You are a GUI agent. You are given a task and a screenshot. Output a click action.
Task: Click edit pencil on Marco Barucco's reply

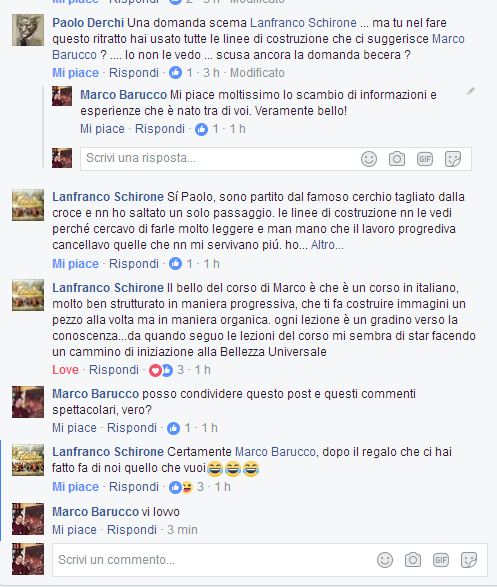(x=471, y=91)
